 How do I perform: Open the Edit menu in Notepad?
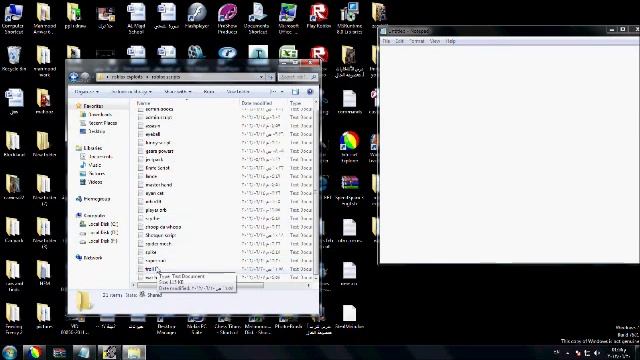click(x=400, y=41)
